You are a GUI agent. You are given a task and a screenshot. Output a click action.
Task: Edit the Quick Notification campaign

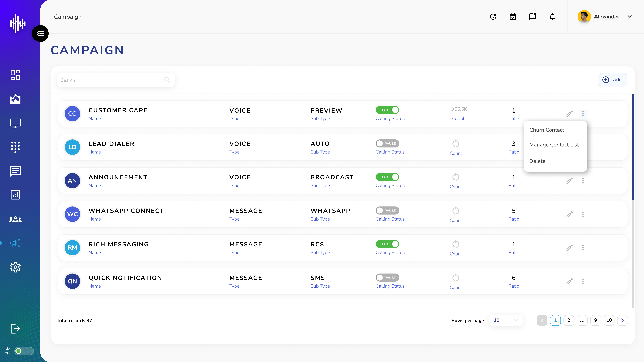[x=570, y=281]
